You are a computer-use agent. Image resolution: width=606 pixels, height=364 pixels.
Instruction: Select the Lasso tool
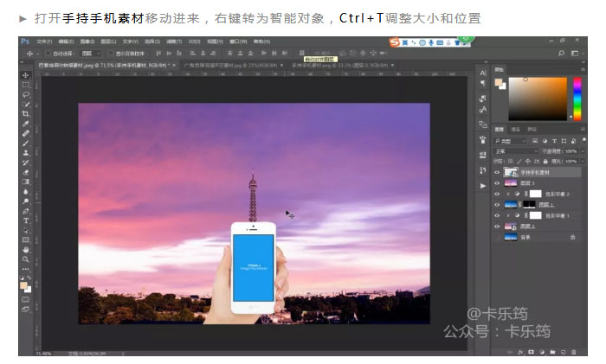[25, 94]
